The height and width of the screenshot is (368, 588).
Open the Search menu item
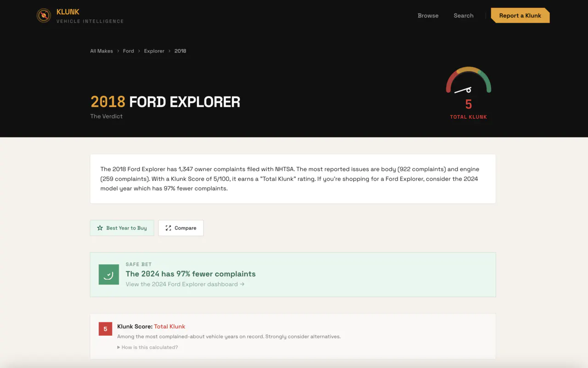click(464, 16)
